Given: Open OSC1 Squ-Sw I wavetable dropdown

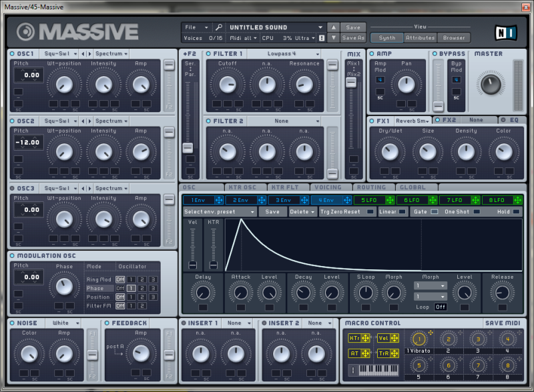Looking at the screenshot, I should click(60, 54).
